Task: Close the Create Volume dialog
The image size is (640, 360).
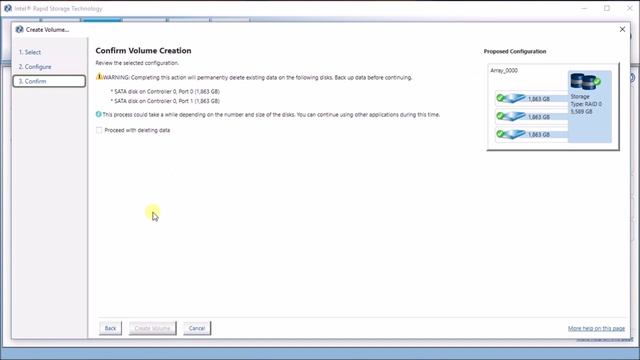Action: click(622, 29)
